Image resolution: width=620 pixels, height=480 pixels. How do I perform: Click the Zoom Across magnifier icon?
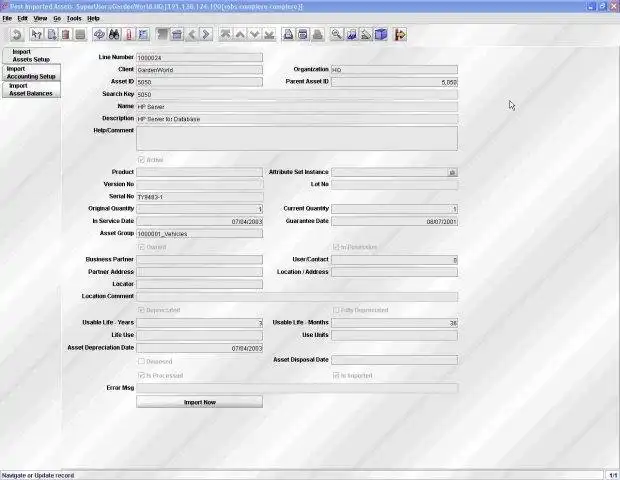[336, 35]
